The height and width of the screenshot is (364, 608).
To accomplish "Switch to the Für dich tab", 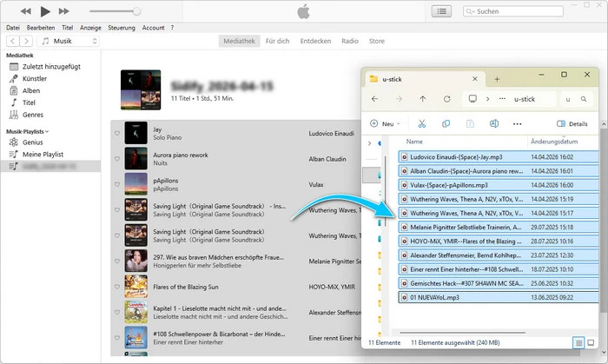I will click(277, 41).
